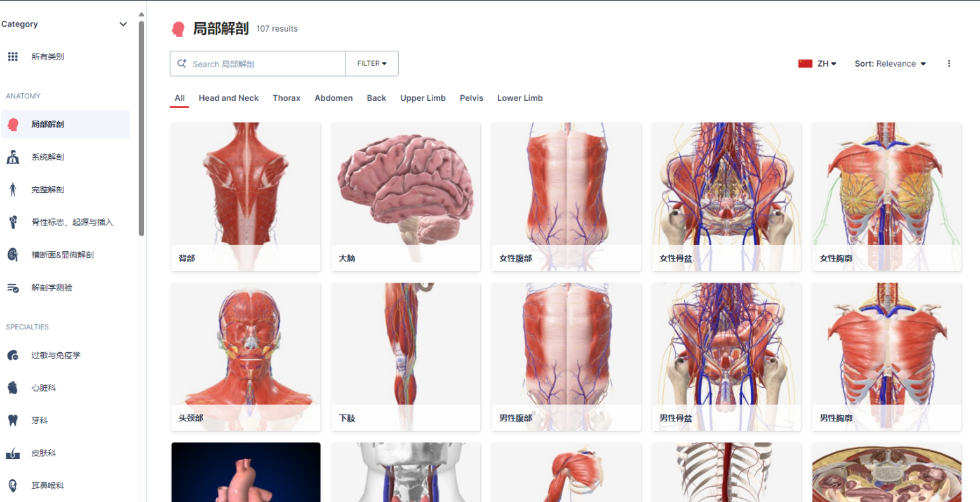Screen dimensions: 980x502
Task: Open 皮肤科 specialty in sidebar
Action: [44, 453]
